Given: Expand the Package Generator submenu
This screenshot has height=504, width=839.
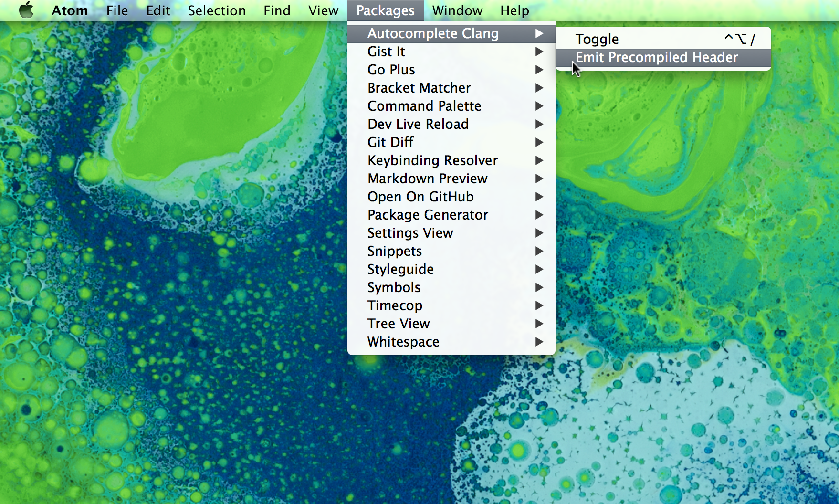Looking at the screenshot, I should [451, 215].
